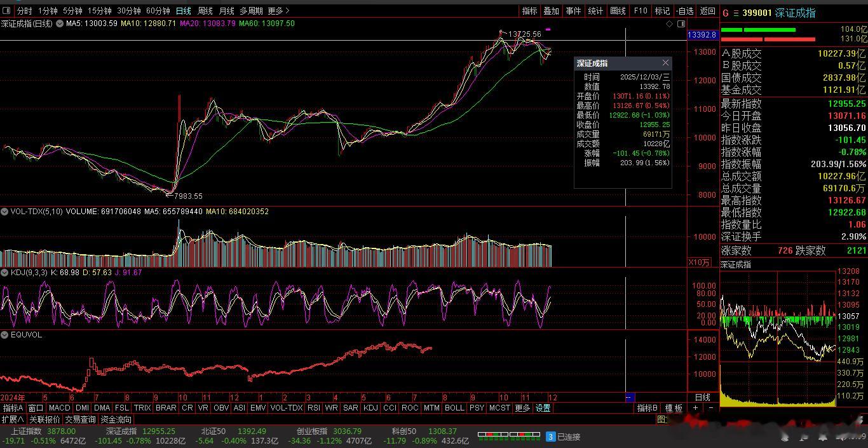Apply the BOLL indicator
This screenshot has width=868, height=448.
click(454, 408)
